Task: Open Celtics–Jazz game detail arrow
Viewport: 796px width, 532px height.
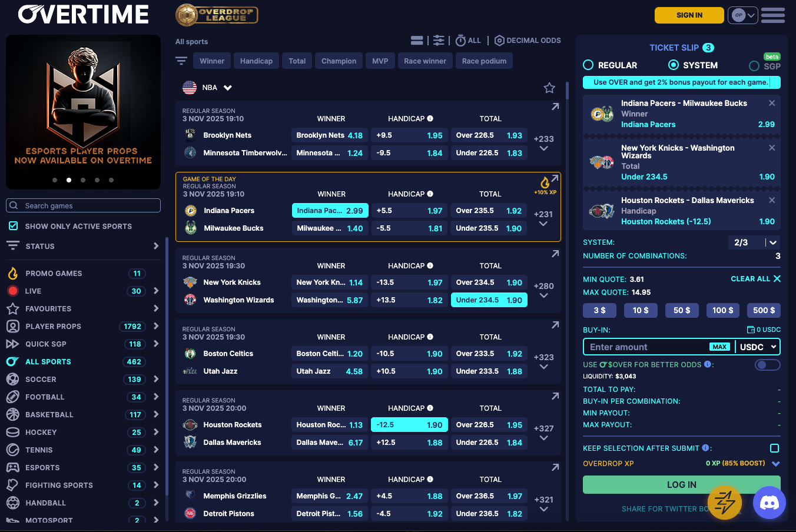Action: (555, 325)
